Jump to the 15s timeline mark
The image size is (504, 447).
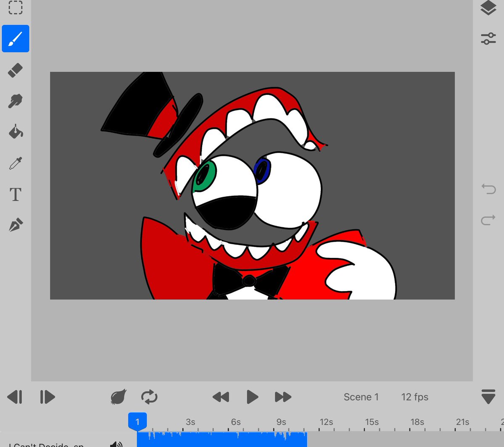(372, 422)
